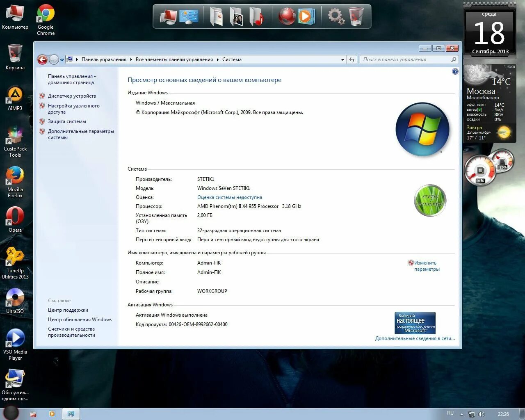Show hidden tray icons arrow
Image resolution: width=525 pixels, height=420 pixels.
coord(462,414)
